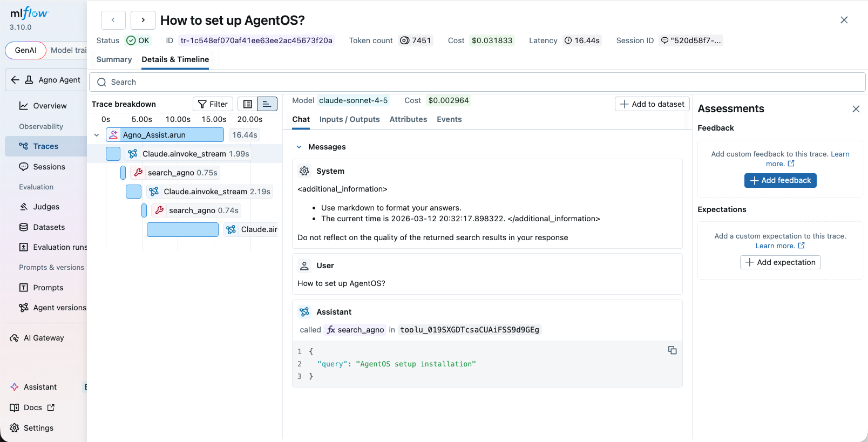The image size is (868, 442).
Task: Click the trace ID tr-1c548ef070af41ee63ee2ac45673f20a
Action: coord(256,40)
